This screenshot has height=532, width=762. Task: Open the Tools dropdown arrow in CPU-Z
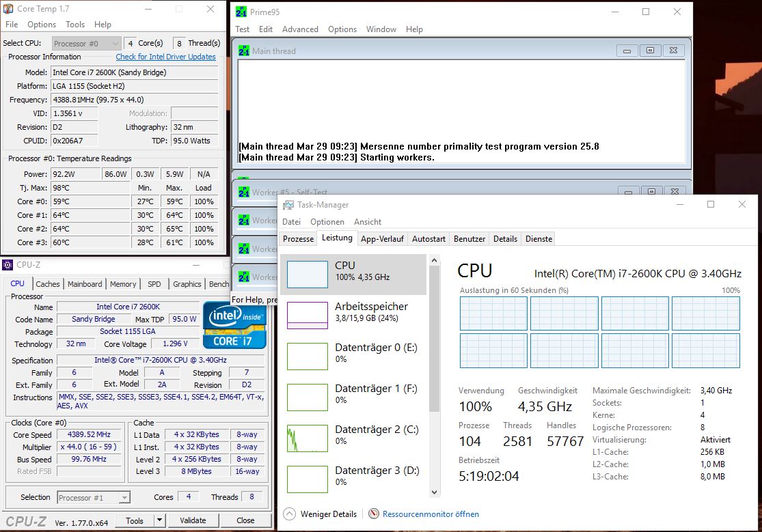[x=159, y=520]
